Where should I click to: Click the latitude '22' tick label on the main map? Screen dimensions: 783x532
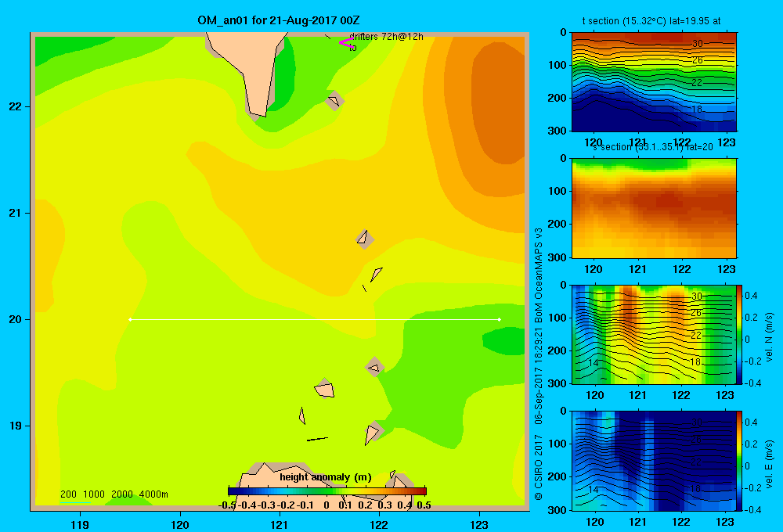coord(16,107)
